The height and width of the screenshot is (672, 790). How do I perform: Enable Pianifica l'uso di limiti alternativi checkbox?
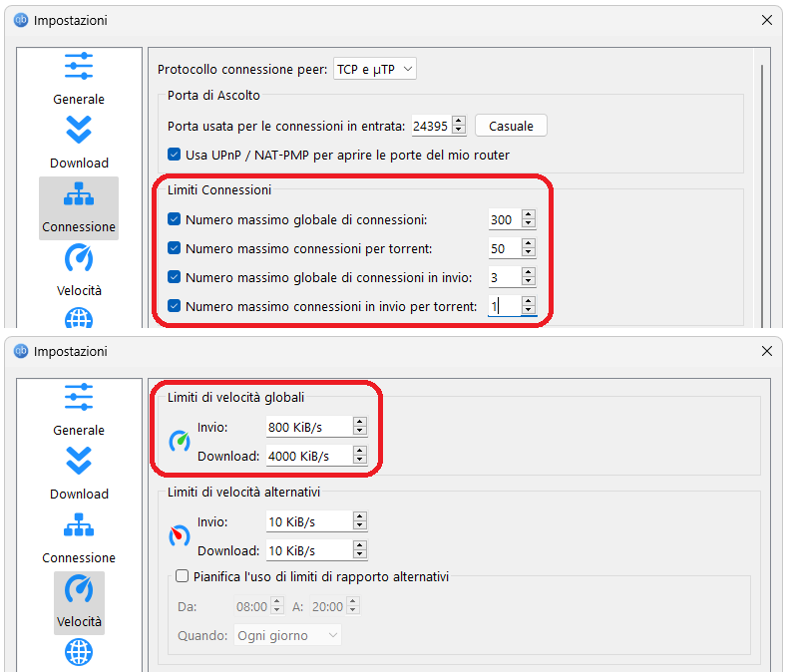(182, 575)
